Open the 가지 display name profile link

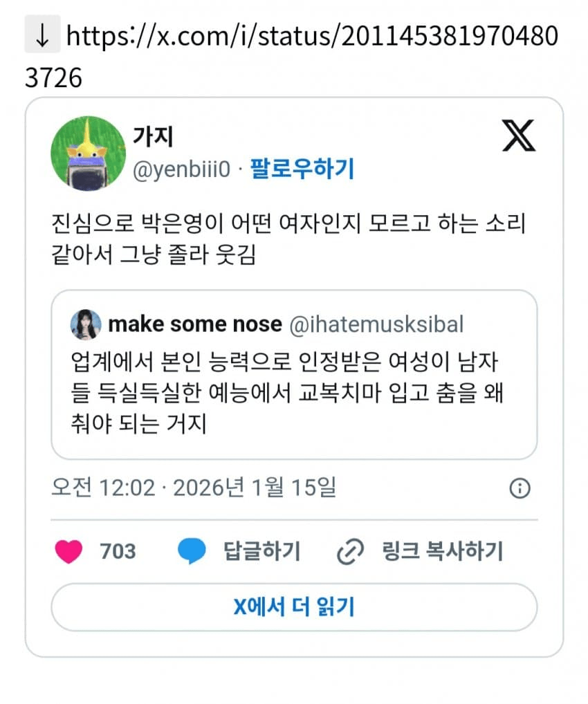pyautogui.click(x=152, y=137)
